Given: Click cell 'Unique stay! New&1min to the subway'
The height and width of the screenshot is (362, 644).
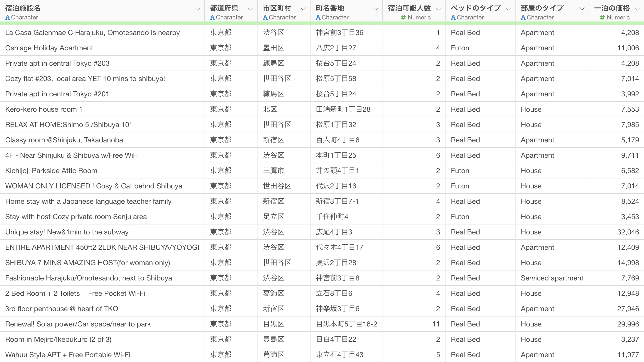Looking at the screenshot, I should click(102, 232).
